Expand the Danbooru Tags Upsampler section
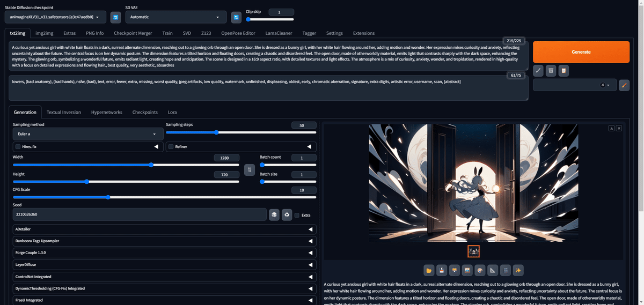The width and height of the screenshot is (644, 305). pos(164,241)
